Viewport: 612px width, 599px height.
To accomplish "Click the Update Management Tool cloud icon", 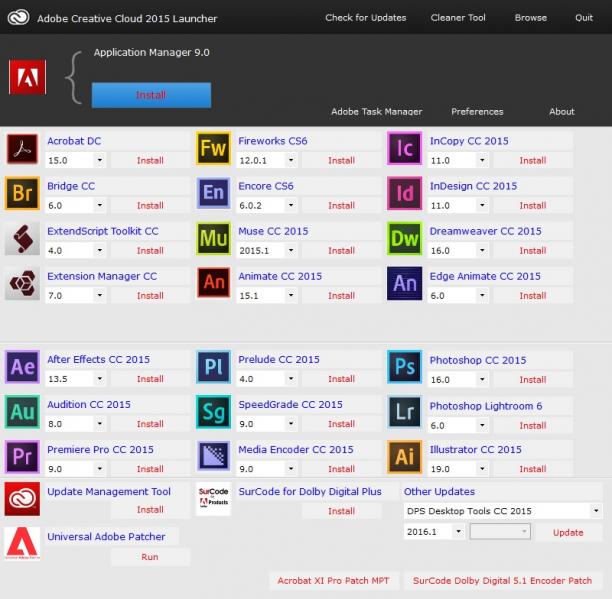I will (22, 499).
